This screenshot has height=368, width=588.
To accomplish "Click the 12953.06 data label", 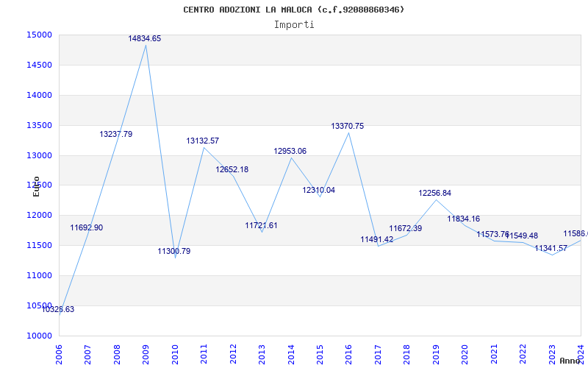I will coord(290,151).
